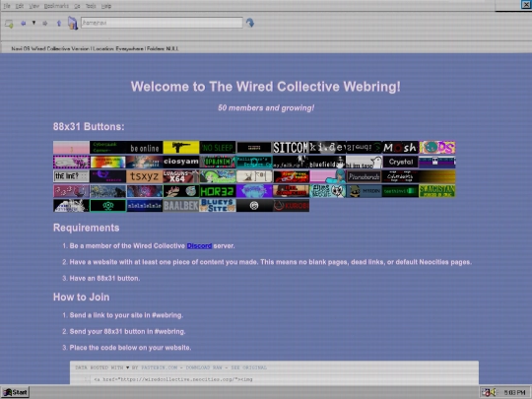Click the /home/navi address field

click(x=162, y=23)
